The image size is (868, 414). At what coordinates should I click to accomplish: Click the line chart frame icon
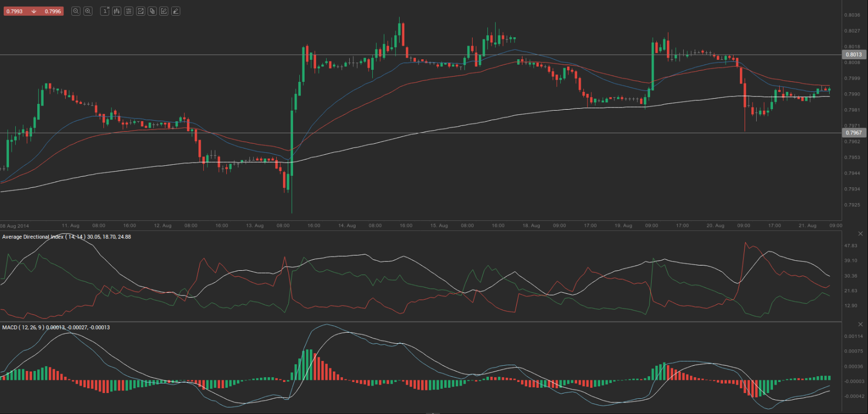tap(141, 11)
